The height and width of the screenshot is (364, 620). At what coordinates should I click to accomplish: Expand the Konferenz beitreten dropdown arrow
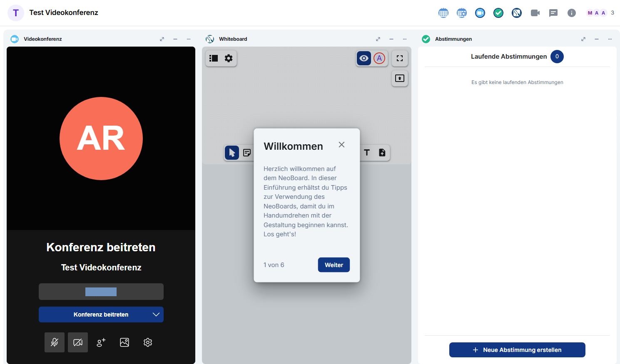pos(156,314)
